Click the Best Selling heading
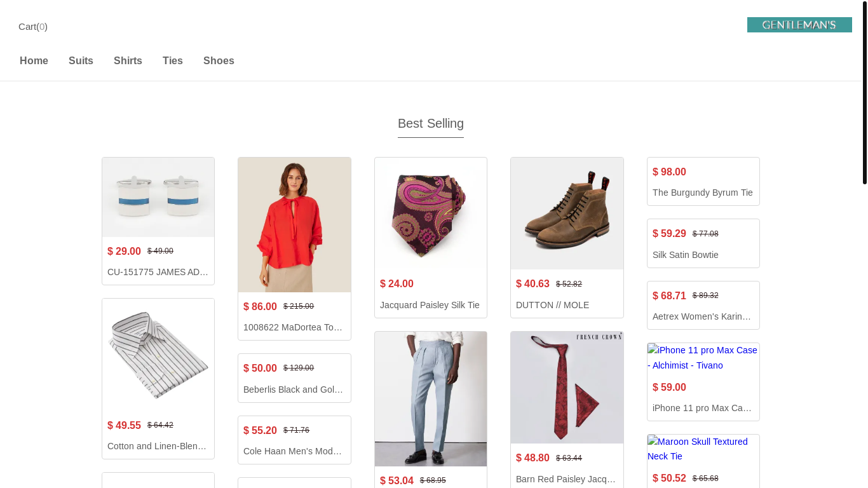This screenshot has height=488, width=868. 431,123
